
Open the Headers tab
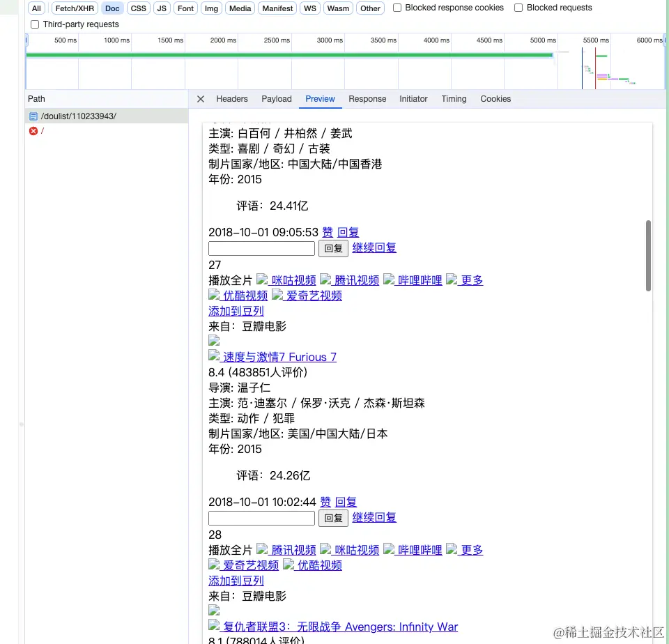(x=231, y=99)
